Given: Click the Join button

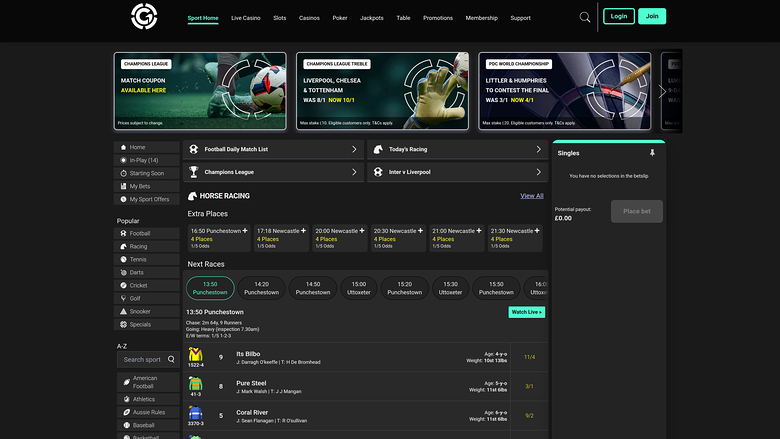Looking at the screenshot, I should (652, 16).
